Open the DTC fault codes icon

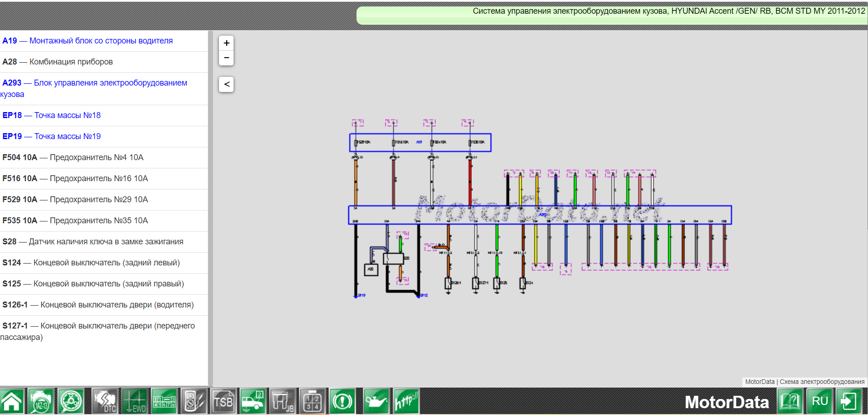(x=105, y=401)
